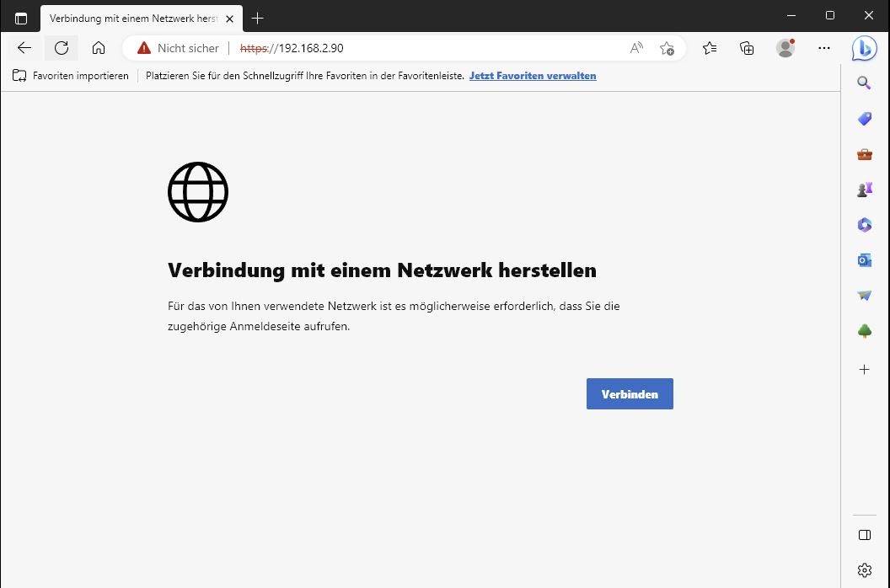
Task: Open a new browser tab
Action: 258,18
